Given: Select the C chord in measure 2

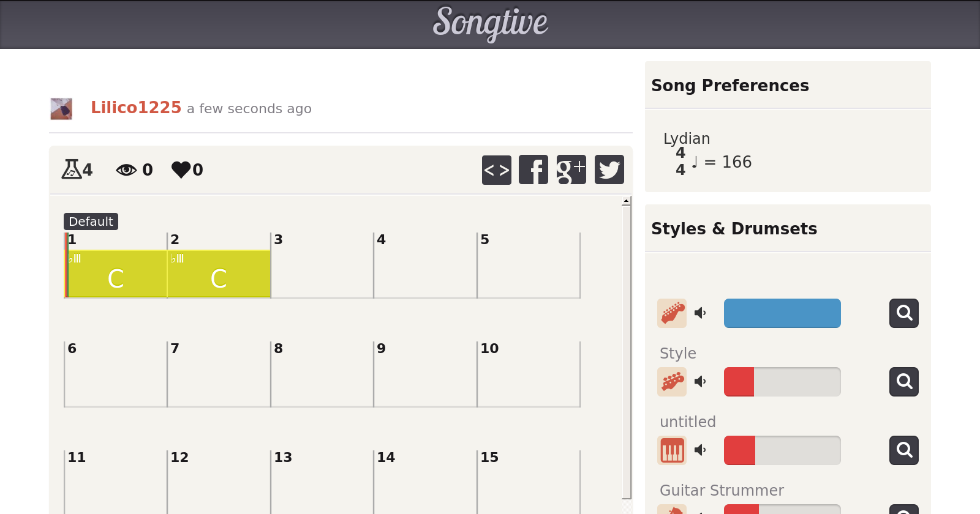Looking at the screenshot, I should 219,278.
